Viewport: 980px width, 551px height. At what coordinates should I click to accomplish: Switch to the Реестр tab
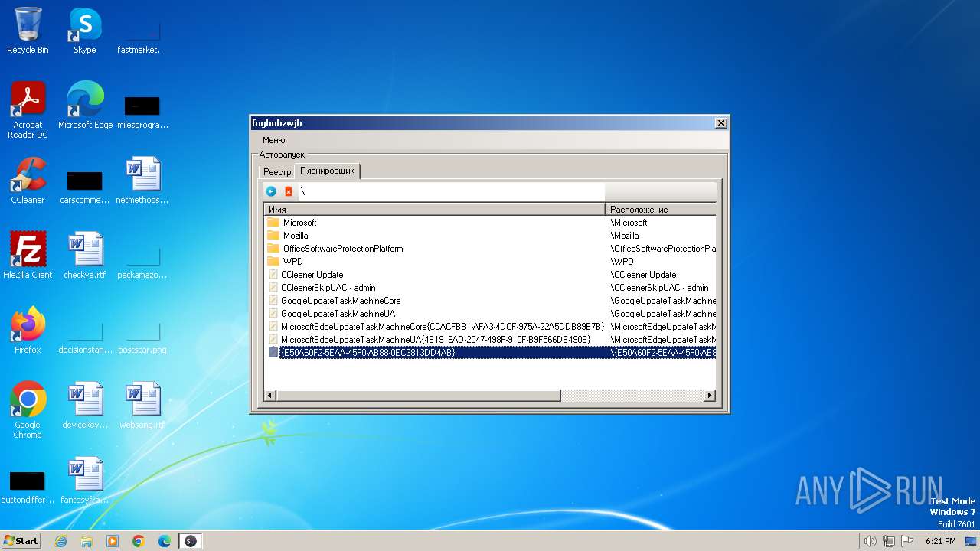pyautogui.click(x=277, y=172)
